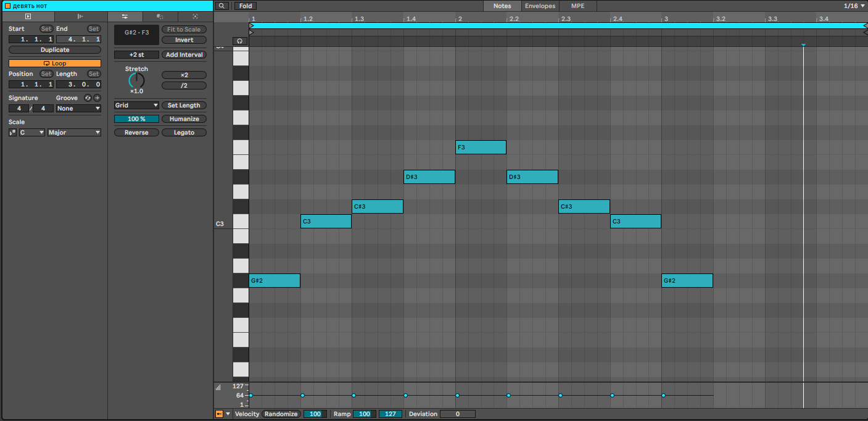Click the velocity lane bars icon
The image size is (868, 421).
tap(218, 388)
